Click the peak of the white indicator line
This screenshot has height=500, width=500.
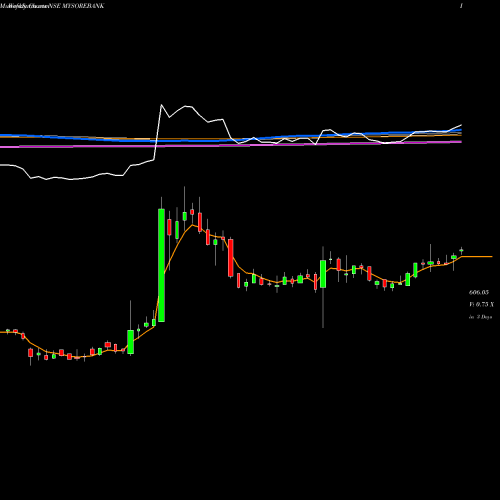[x=162, y=105]
